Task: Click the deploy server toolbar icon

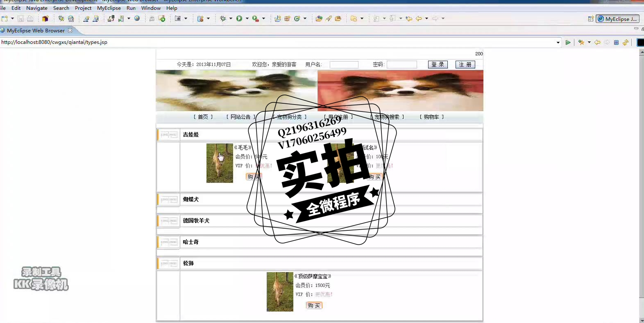Action: 111,18
